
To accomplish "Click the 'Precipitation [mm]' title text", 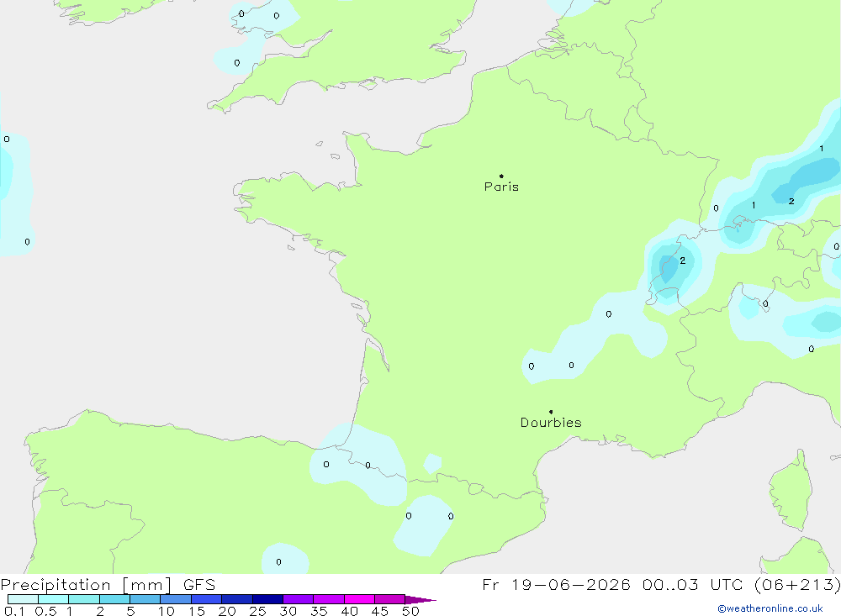I will pyautogui.click(x=86, y=585).
